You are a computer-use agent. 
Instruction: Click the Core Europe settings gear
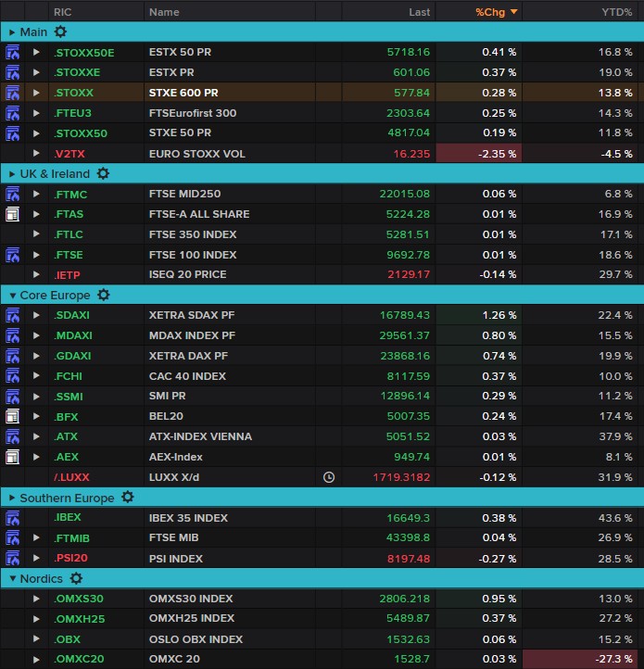104,296
